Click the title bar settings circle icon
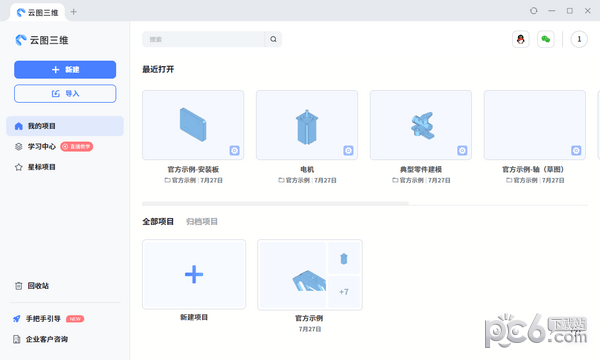 click(534, 11)
